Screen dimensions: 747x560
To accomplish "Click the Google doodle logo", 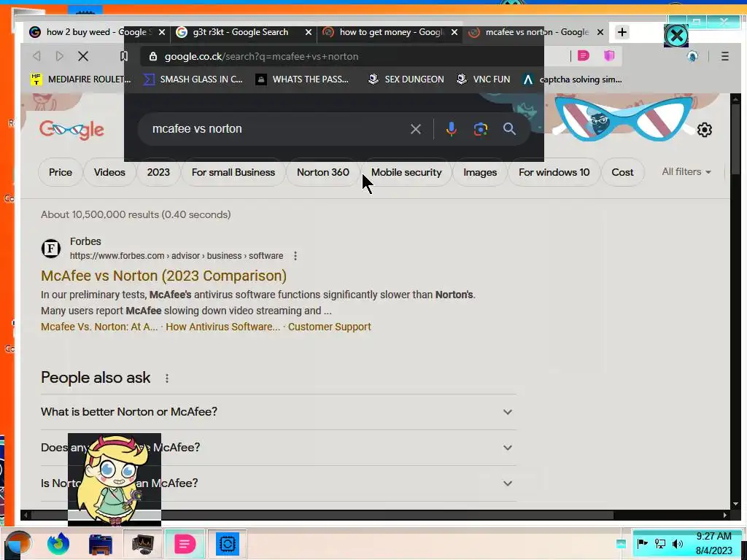I will [72, 130].
